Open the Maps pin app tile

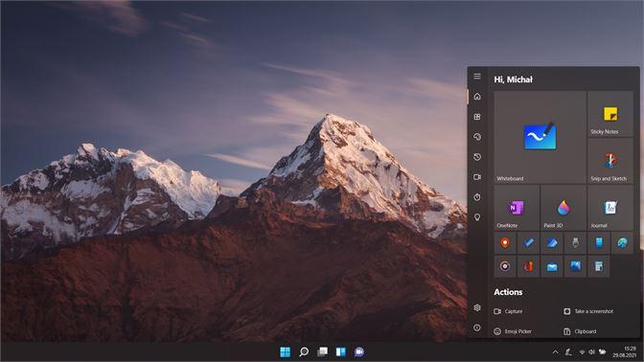tap(505, 242)
